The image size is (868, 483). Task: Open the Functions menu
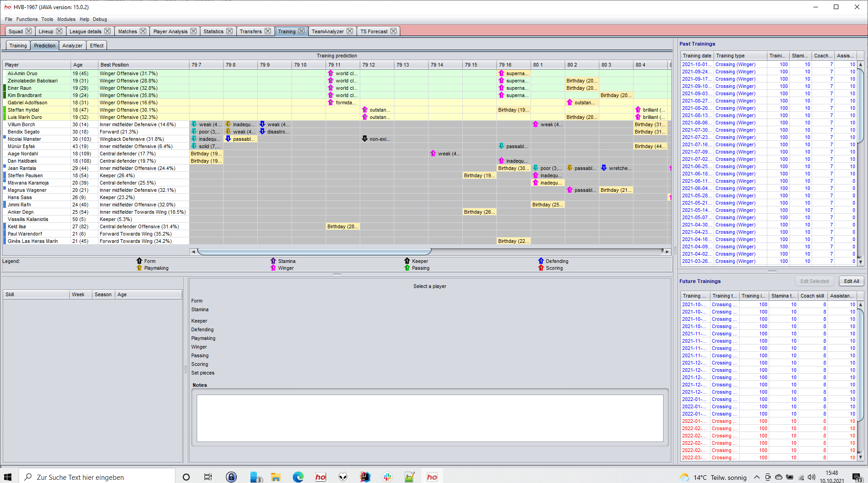coord(27,19)
